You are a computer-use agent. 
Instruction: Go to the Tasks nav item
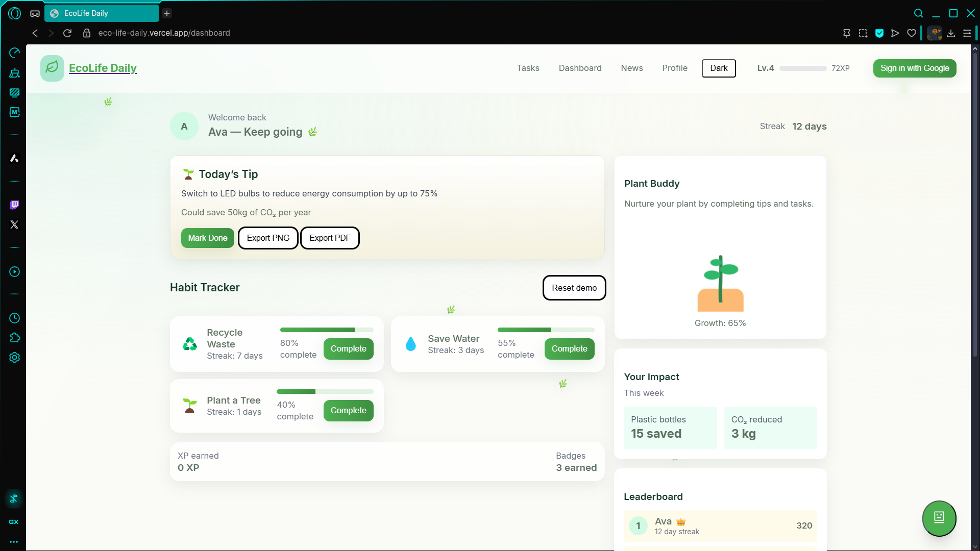pos(528,68)
